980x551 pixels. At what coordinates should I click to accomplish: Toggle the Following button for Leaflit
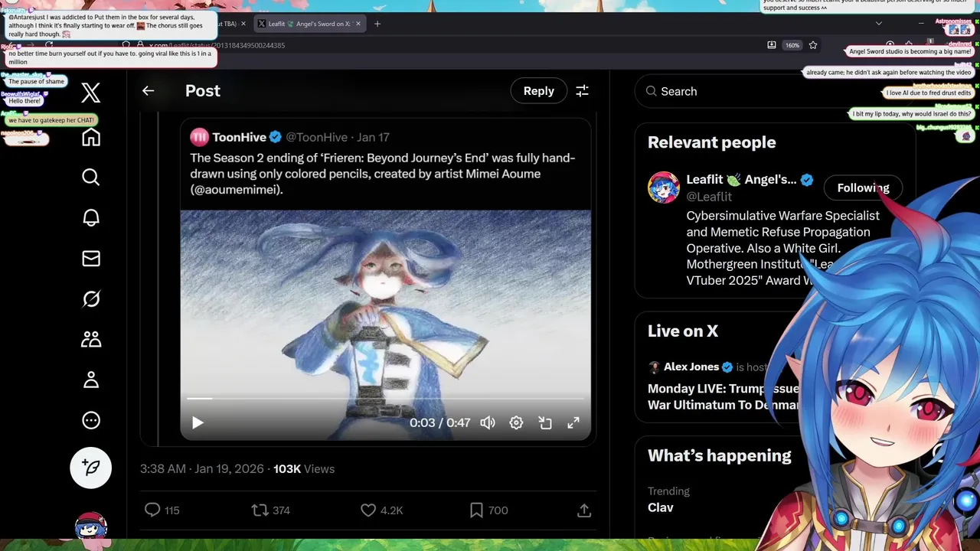863,187
